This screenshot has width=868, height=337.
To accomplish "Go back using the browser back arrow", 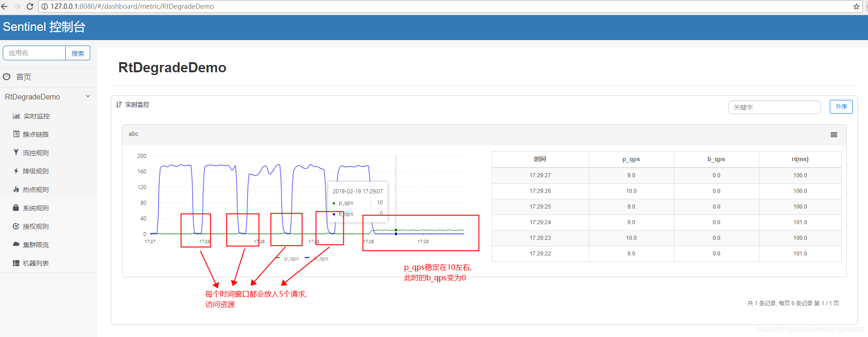I will (x=5, y=6).
